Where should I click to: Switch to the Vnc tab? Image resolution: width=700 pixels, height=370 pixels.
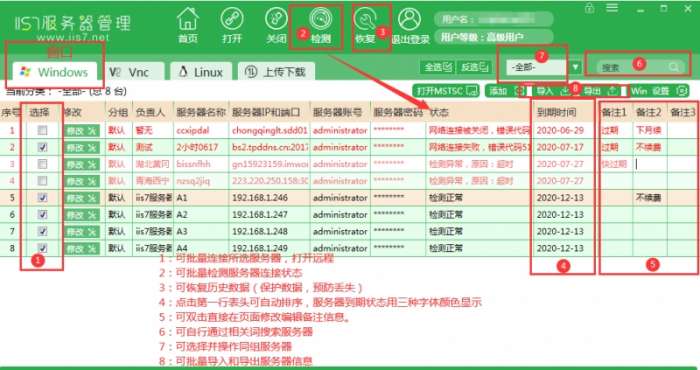point(134,72)
